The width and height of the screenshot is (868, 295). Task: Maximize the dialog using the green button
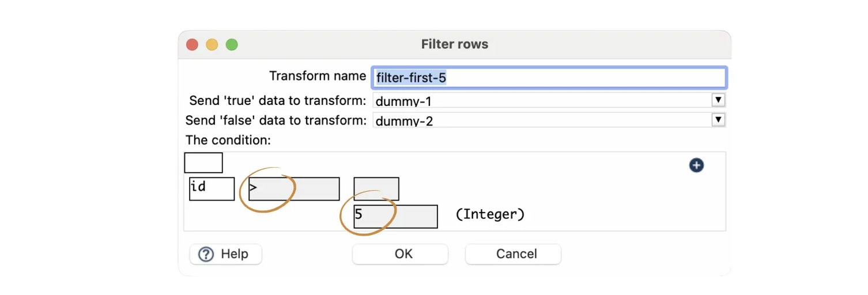click(232, 45)
